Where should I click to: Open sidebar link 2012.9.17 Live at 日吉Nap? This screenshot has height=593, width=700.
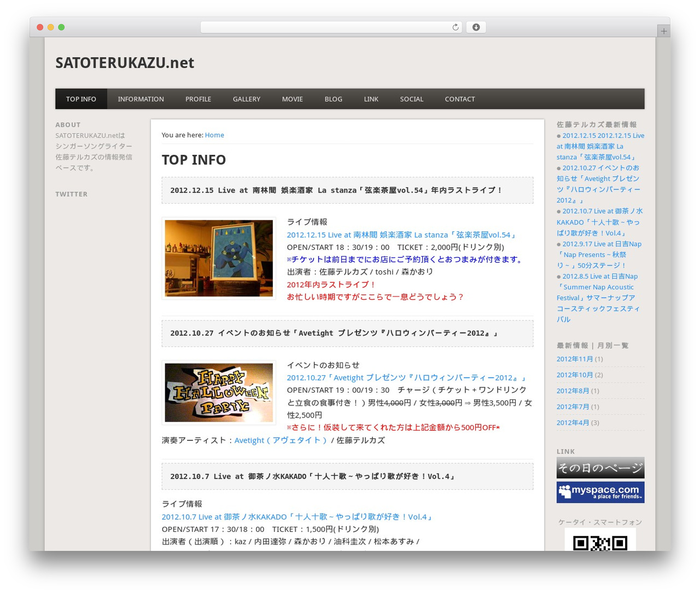tap(599, 254)
